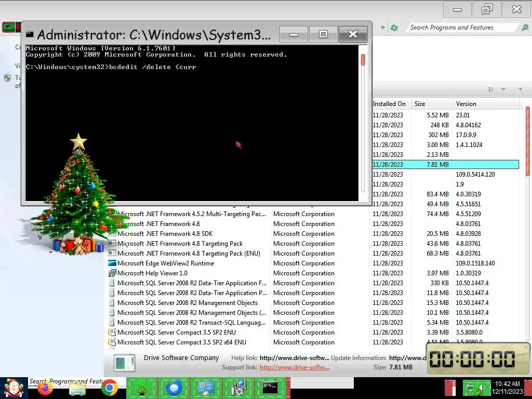
Task: Click version 109.0.1518.140 cell
Action: (x=475, y=263)
